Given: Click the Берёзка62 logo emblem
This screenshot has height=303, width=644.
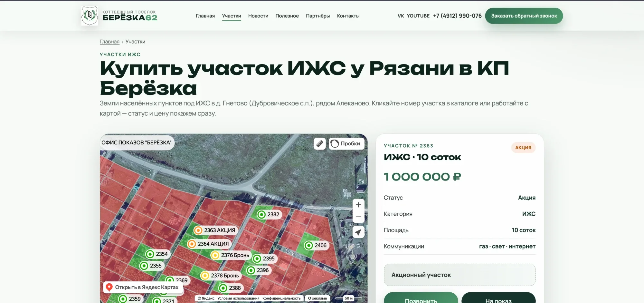Looking at the screenshot, I should pyautogui.click(x=90, y=15).
